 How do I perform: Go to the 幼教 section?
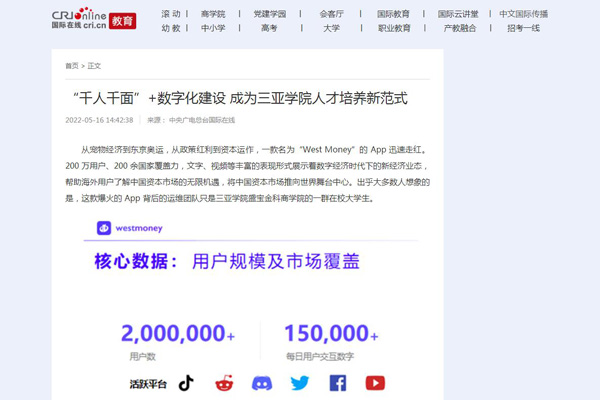click(171, 28)
